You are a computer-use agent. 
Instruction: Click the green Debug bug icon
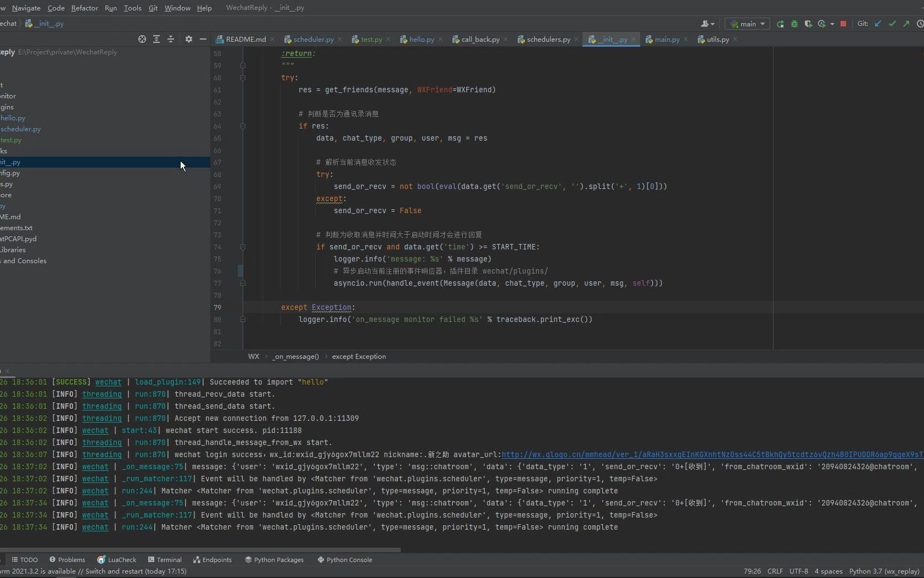click(794, 24)
